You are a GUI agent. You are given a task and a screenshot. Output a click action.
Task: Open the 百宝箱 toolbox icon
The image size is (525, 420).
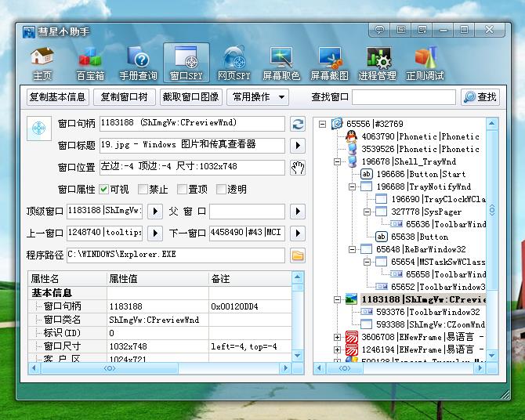point(90,63)
